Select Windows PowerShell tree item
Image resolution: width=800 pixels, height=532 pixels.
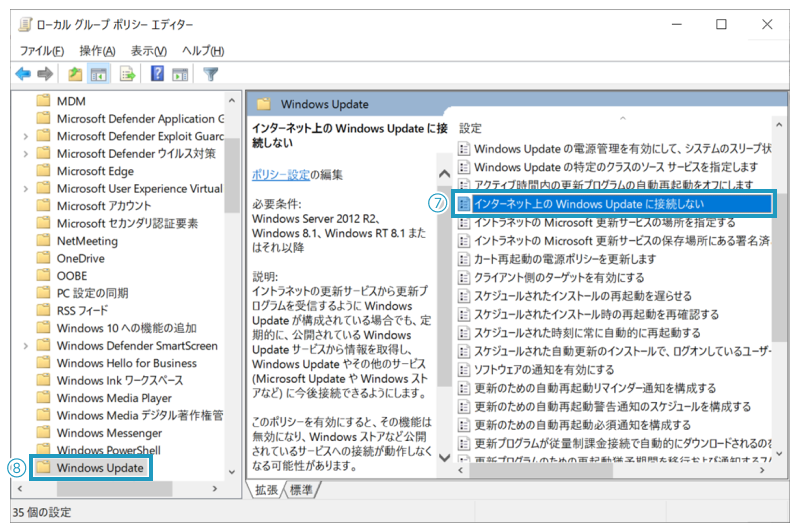[109, 450]
